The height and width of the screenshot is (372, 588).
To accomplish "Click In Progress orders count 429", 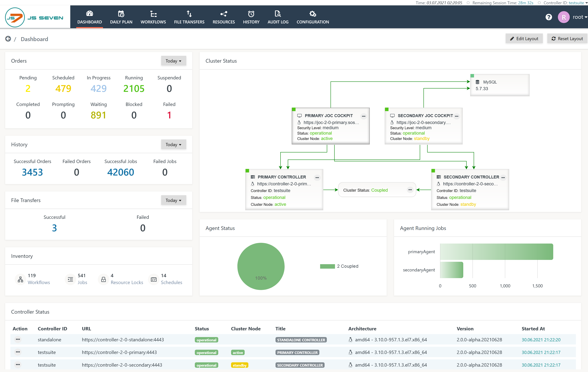I will coord(99,88).
